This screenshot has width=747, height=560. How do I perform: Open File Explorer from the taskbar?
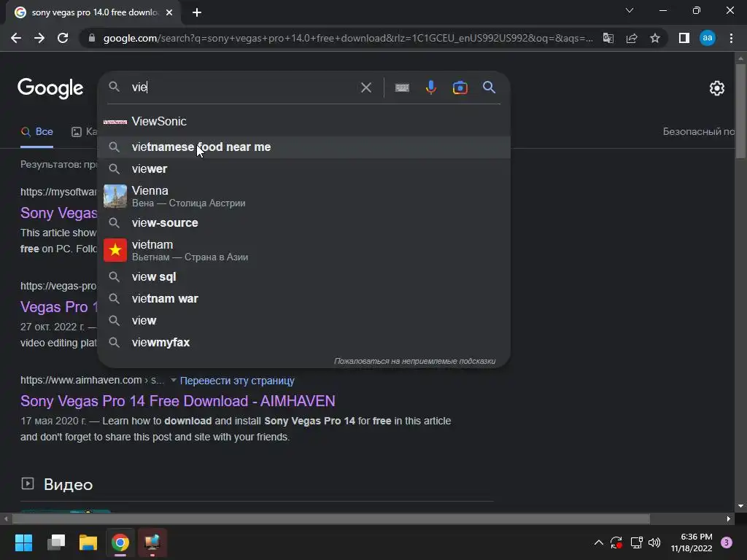[88, 542]
